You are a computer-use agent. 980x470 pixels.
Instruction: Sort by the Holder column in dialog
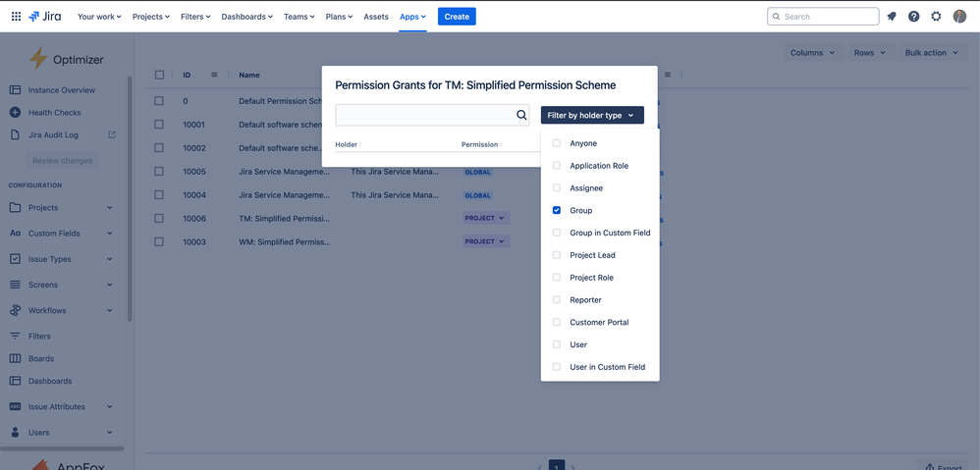(x=349, y=145)
